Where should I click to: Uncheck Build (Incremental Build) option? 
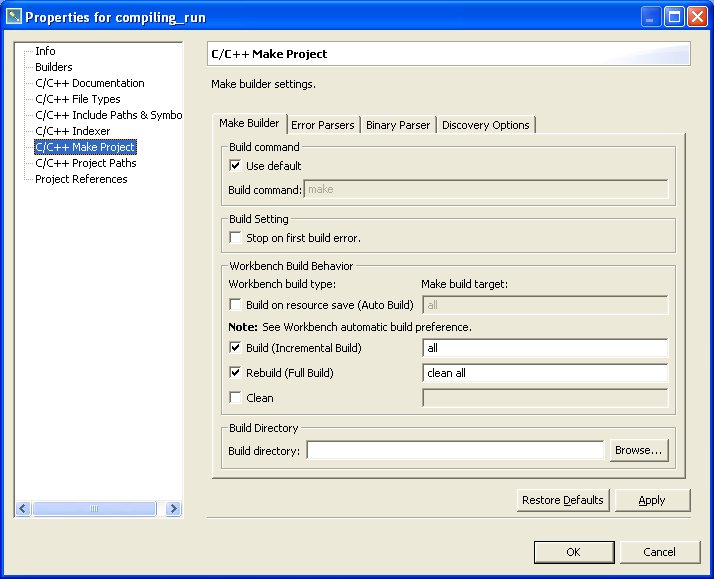(236, 348)
